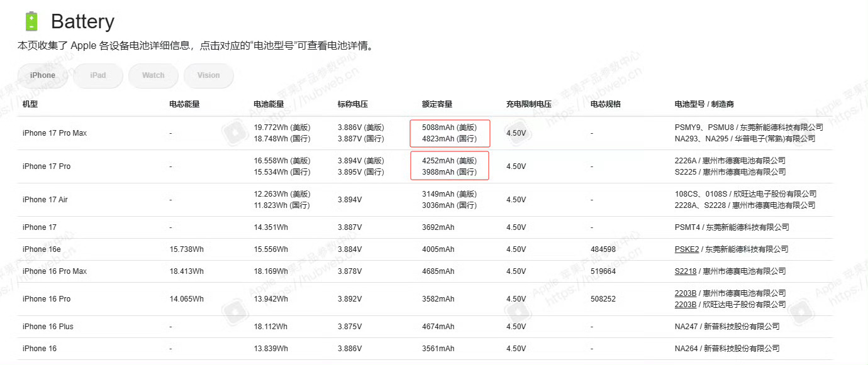Viewport: 868px width, 365px height.
Task: Click the 14.065Wh cell energy value
Action: (x=186, y=299)
